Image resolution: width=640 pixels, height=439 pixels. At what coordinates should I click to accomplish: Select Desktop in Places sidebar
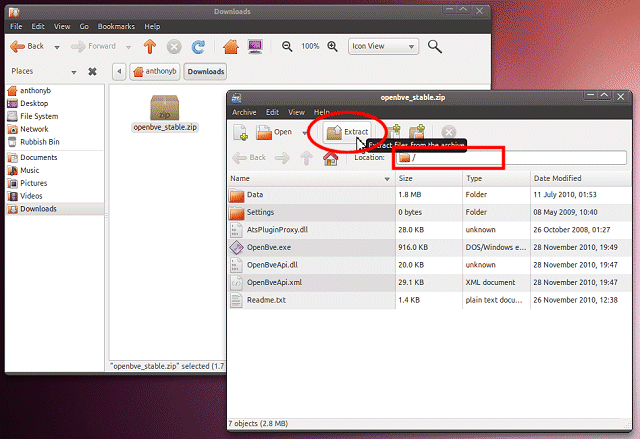(x=55, y=104)
